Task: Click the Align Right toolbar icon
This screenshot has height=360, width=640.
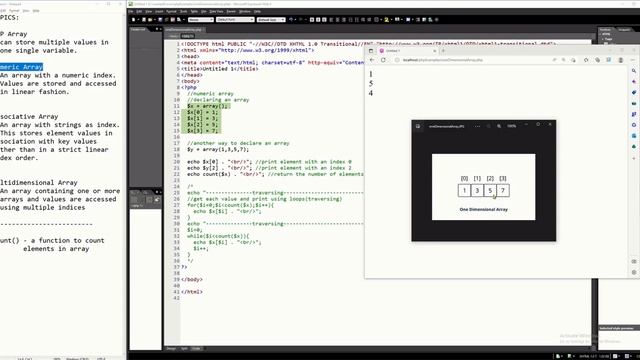Action: tap(344, 20)
